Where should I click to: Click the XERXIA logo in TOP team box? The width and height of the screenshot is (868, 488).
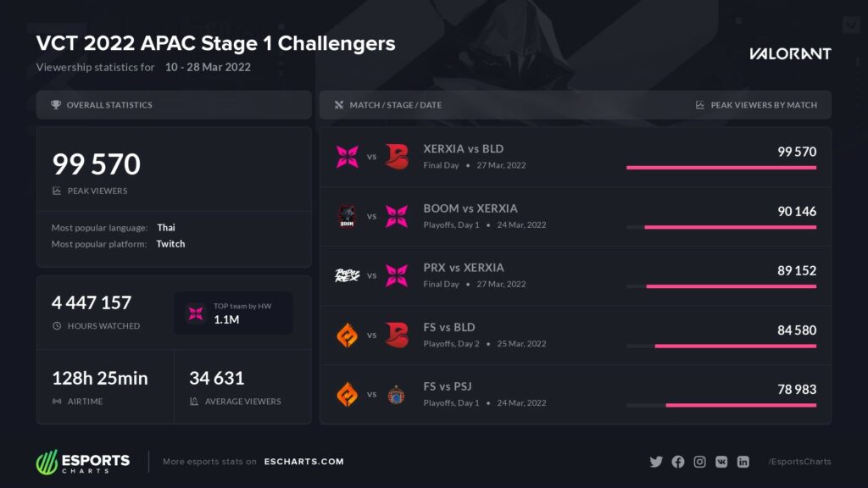[x=196, y=313]
